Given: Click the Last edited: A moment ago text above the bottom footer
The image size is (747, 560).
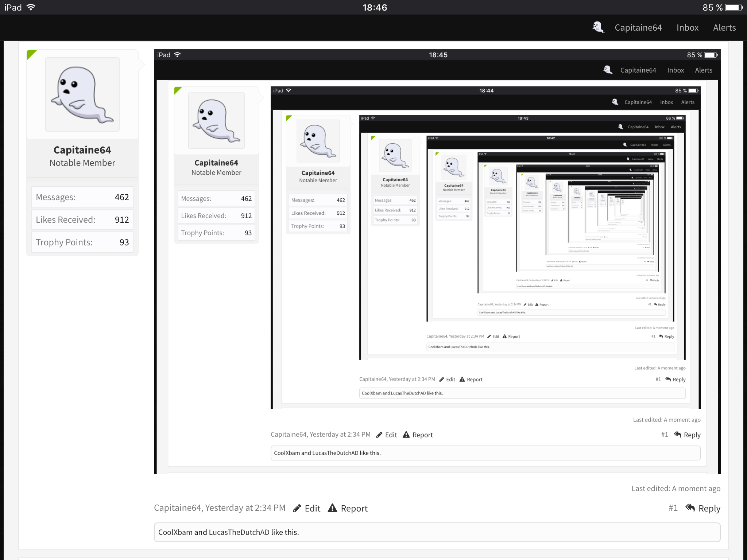Looking at the screenshot, I should (676, 489).
